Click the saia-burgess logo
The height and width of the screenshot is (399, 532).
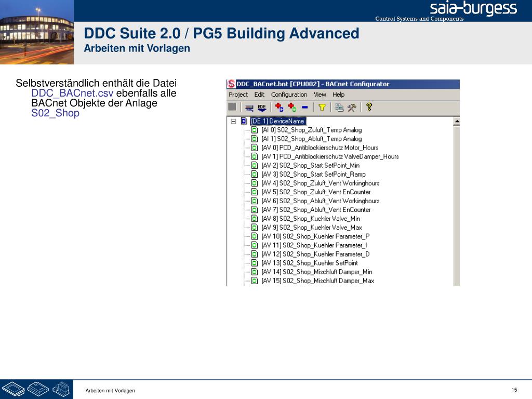click(x=473, y=9)
